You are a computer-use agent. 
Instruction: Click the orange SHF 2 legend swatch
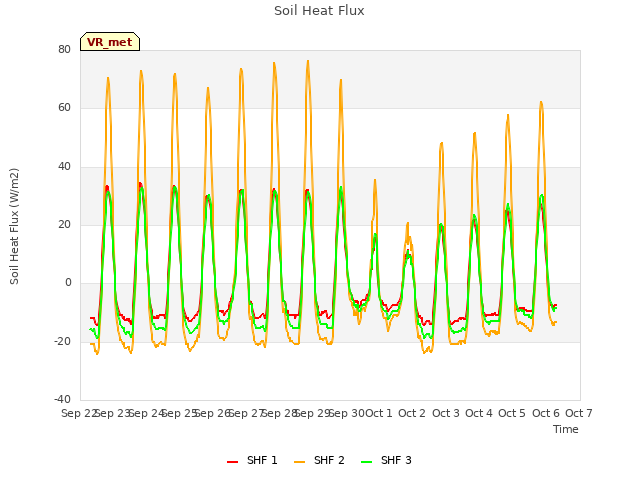[299, 461]
